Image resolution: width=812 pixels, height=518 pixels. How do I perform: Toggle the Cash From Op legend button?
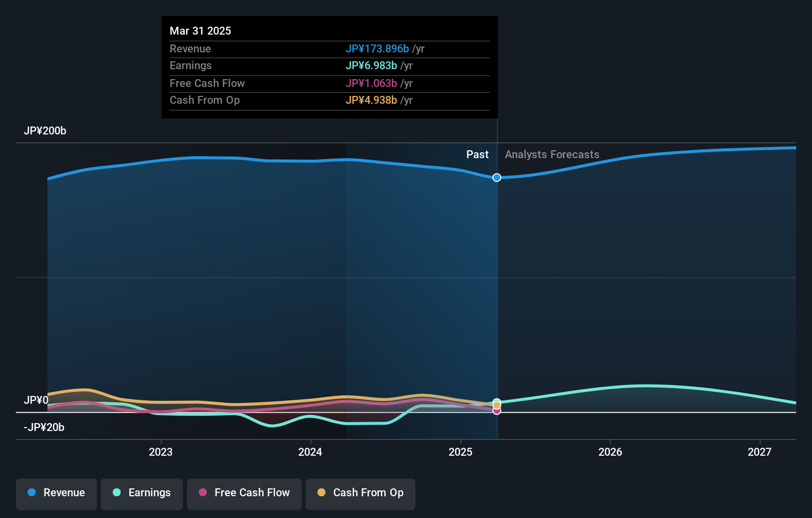tap(361, 494)
